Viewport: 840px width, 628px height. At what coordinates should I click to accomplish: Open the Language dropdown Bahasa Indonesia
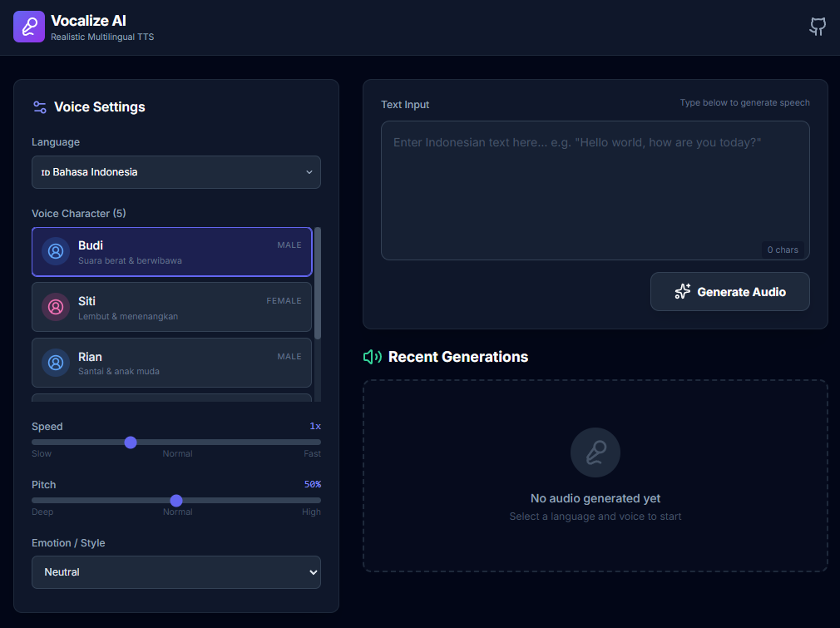176,172
